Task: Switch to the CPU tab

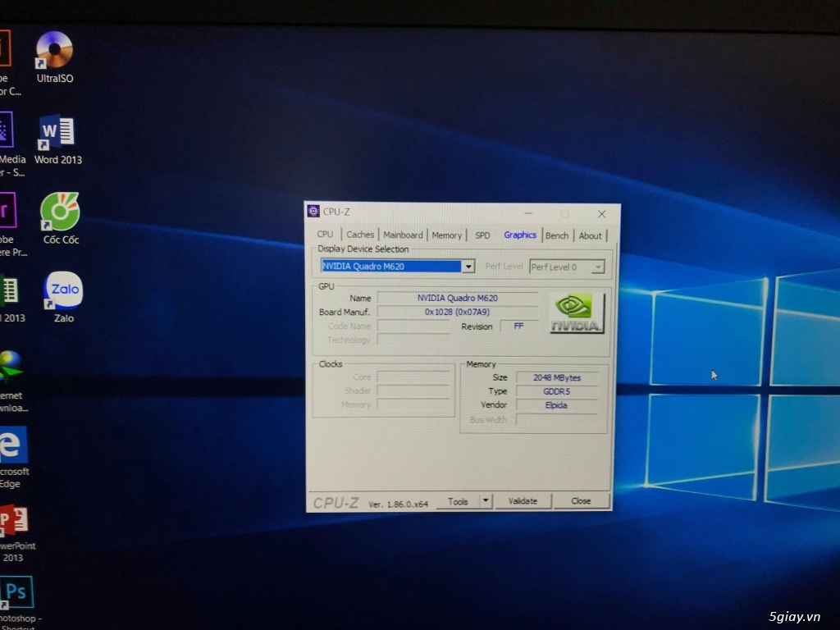Action: (x=325, y=234)
